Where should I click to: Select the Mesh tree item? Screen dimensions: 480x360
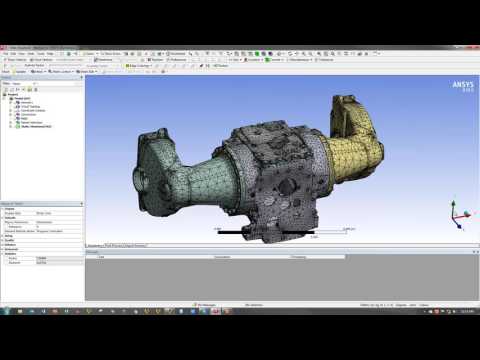coord(24,119)
